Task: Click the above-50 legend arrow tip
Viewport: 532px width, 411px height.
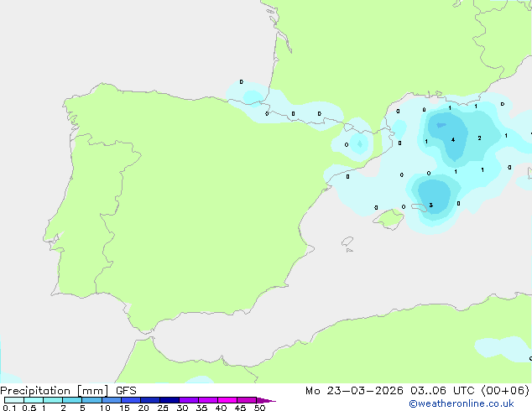Action: click(266, 400)
